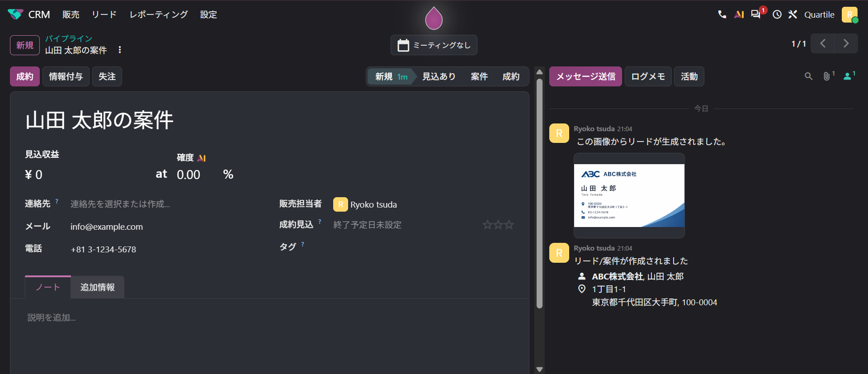Mark the opportunity as 失注
Image resolution: width=868 pixels, height=374 pixels.
(x=107, y=76)
